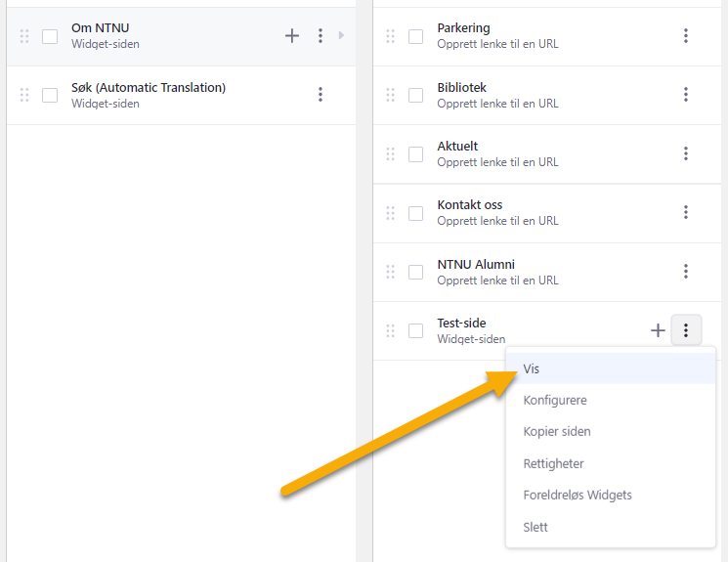Open kebab menu for Parkering
Viewport: 728px width, 562px height.
point(686,36)
